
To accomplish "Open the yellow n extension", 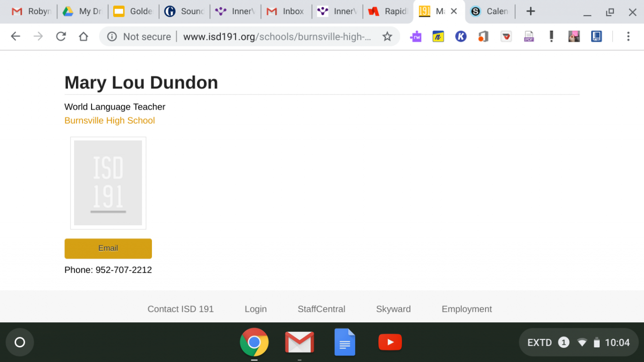I will pyautogui.click(x=438, y=36).
